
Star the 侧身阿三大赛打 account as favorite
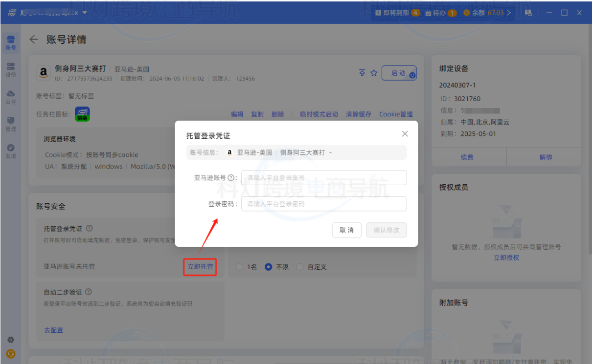373,72
